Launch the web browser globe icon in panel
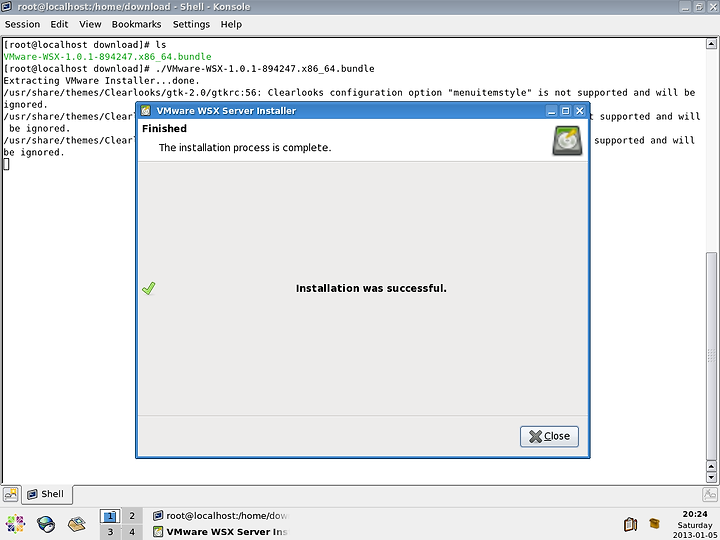 [x=46, y=524]
